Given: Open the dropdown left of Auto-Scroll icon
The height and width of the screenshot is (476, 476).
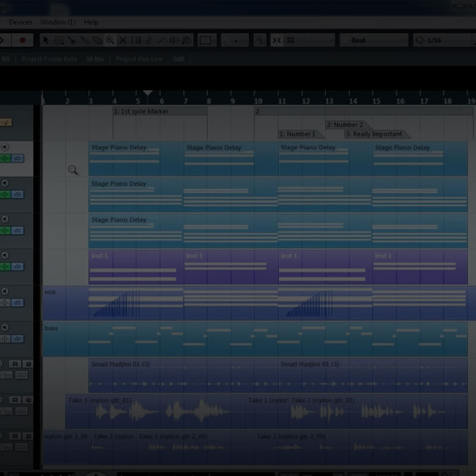Looking at the screenshot, I should (x=234, y=40).
